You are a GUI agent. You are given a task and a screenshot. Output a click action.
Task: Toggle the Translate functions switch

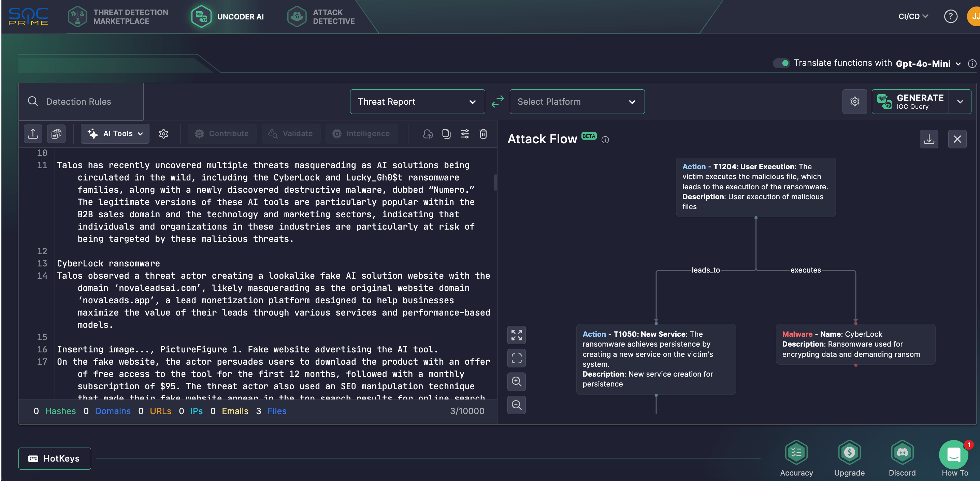click(x=781, y=63)
